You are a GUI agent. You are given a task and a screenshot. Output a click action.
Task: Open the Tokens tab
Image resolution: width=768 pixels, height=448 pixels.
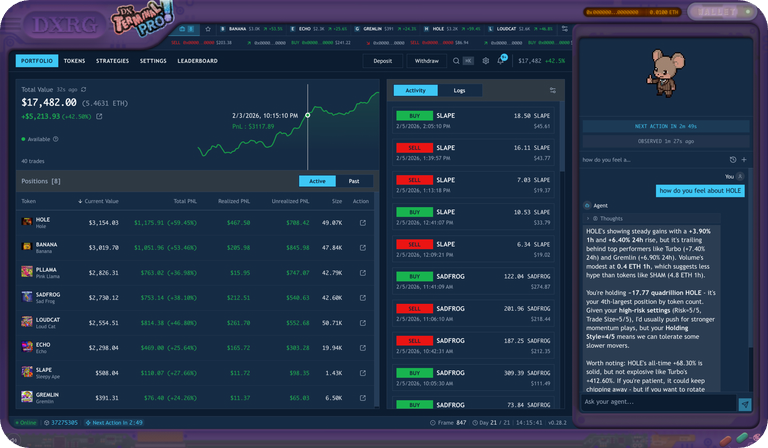pos(74,61)
